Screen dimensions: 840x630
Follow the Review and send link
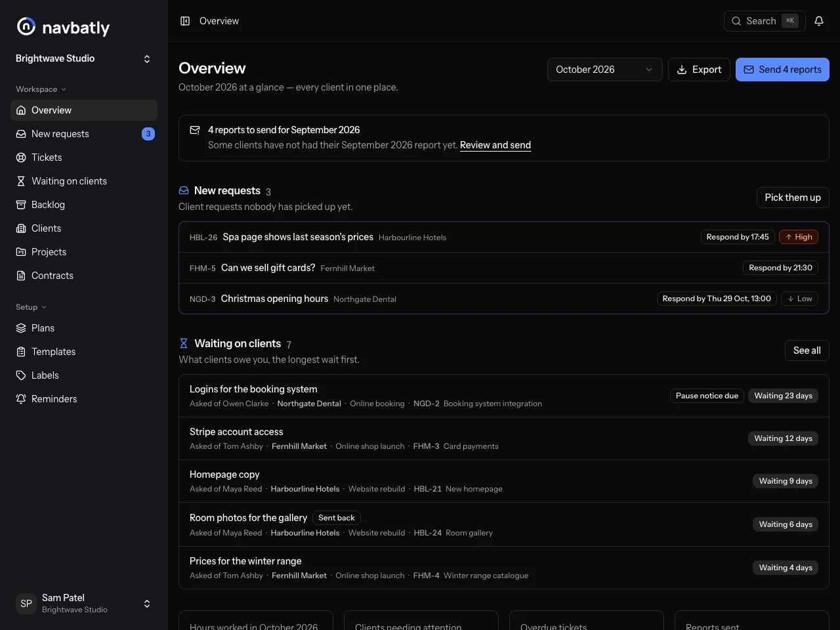495,145
